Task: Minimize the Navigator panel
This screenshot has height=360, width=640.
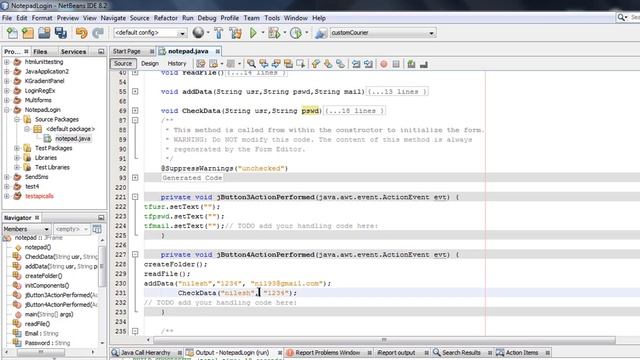Action: coord(101,218)
